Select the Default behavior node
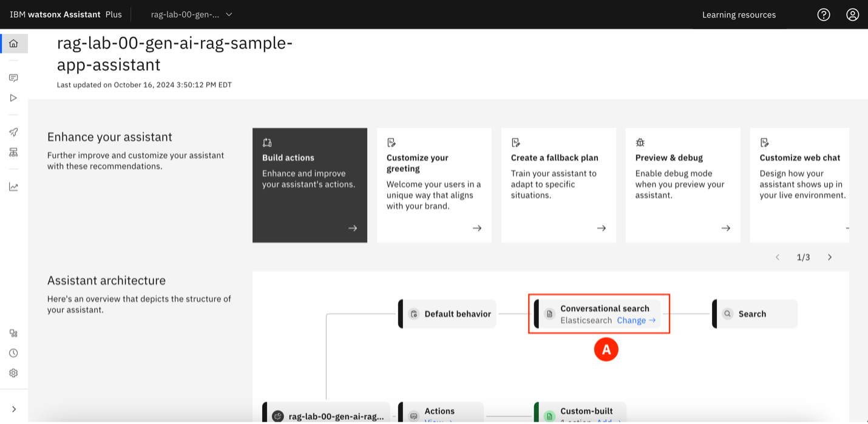The image size is (868, 424). (448, 314)
